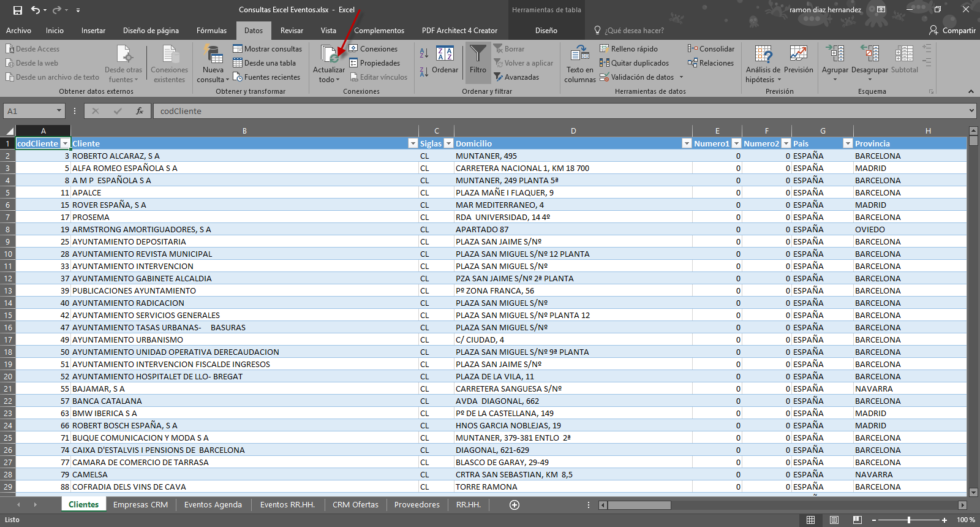Screen dimensions: 980x527
Task: Collapse the ribbon
Action: coord(971,91)
